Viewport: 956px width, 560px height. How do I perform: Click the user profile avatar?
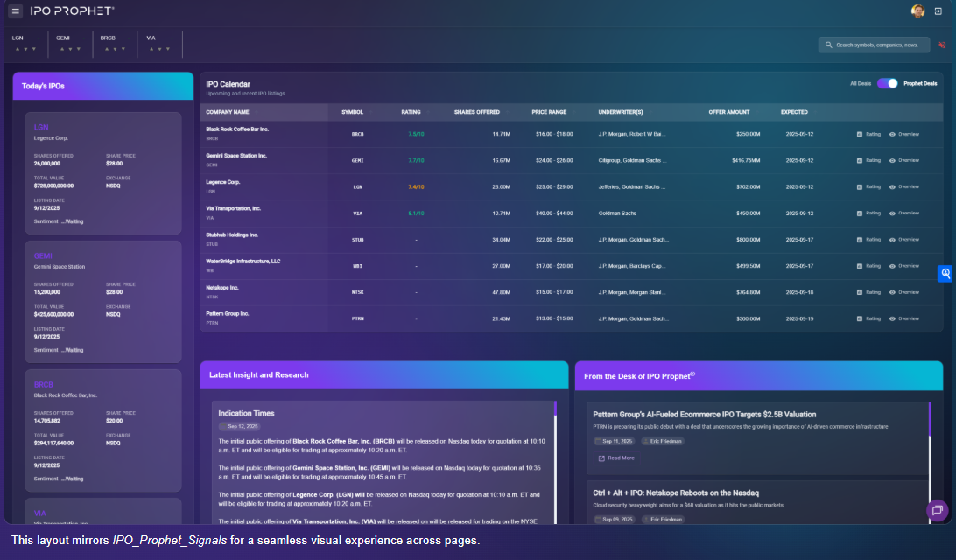tap(917, 10)
